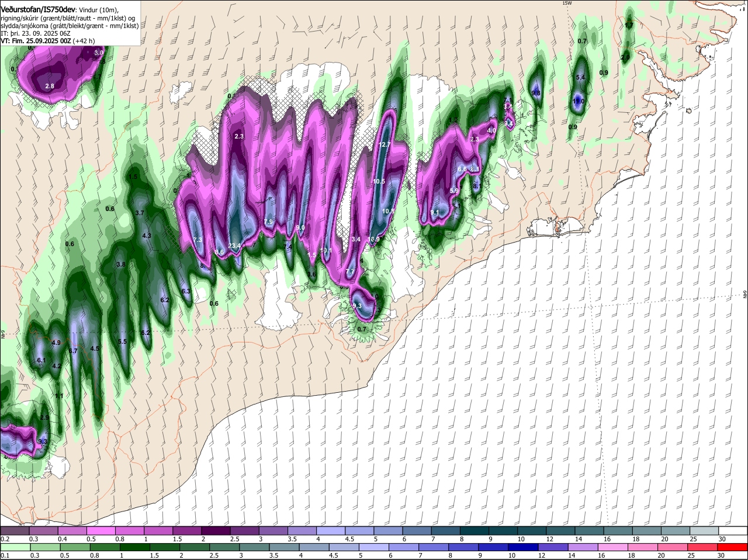Click the map value 6.1
The width and height of the screenshot is (748, 560).
pos(41,360)
